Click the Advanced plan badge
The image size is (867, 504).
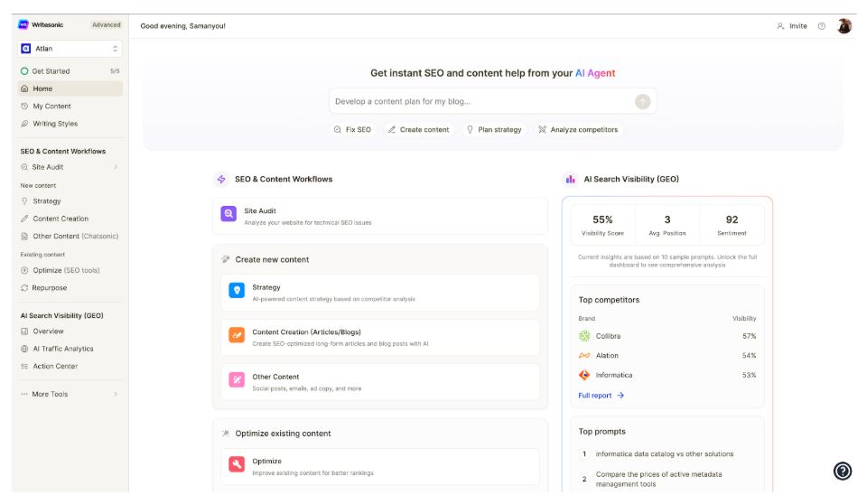click(x=107, y=25)
